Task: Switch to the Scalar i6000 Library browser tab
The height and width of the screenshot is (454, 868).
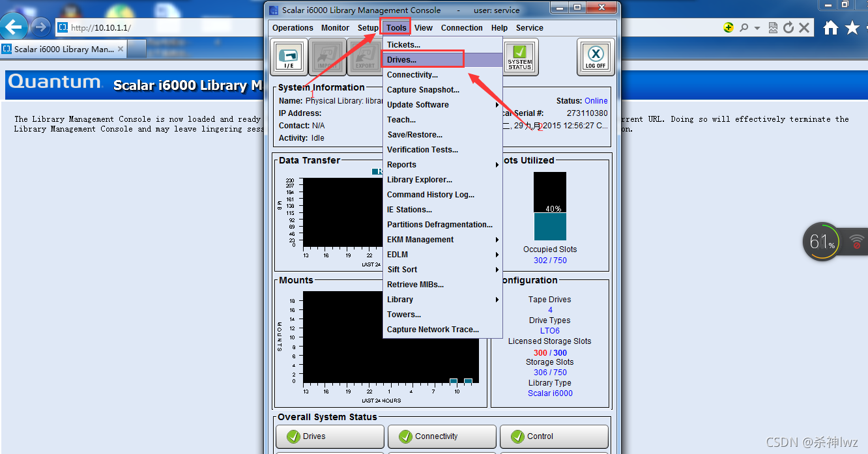Action: click(63, 49)
